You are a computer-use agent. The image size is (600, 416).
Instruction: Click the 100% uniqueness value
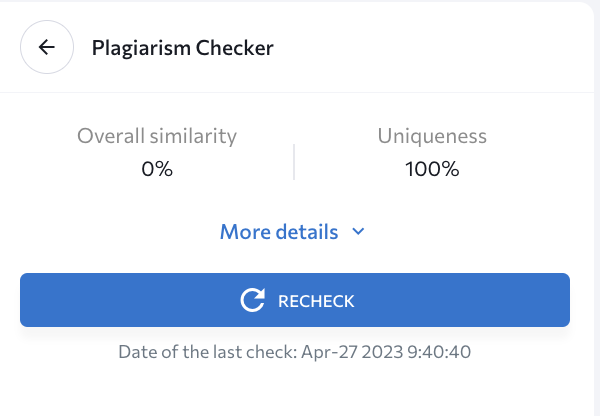[432, 169]
